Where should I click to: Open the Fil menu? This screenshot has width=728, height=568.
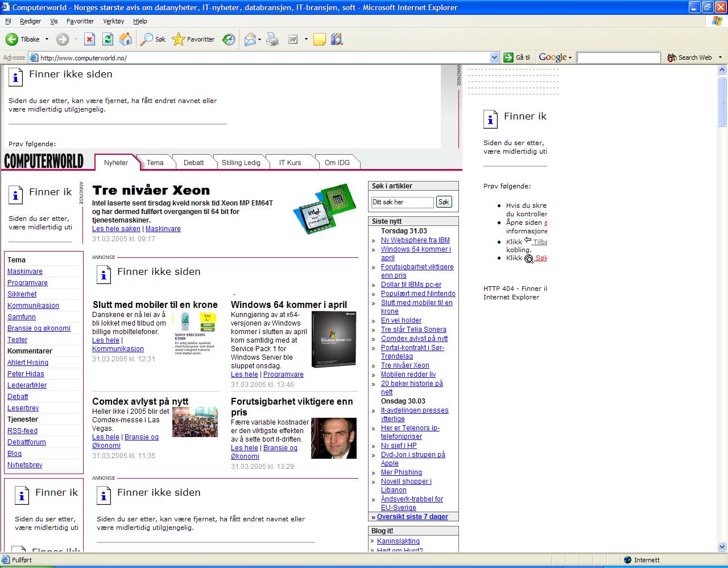(8, 21)
